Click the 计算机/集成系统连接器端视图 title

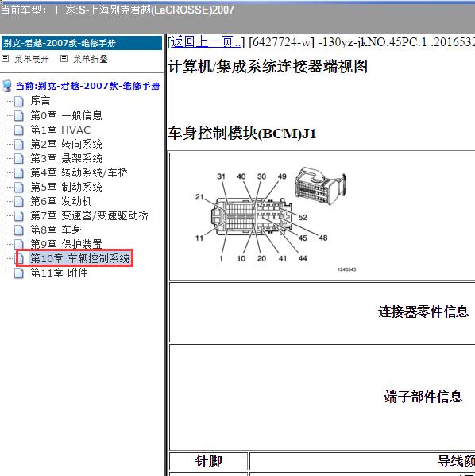coord(268,66)
